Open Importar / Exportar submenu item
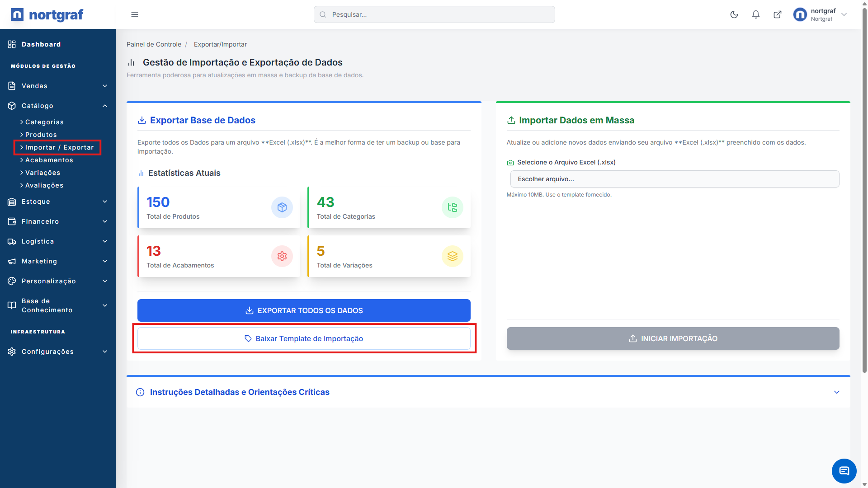 tap(59, 147)
